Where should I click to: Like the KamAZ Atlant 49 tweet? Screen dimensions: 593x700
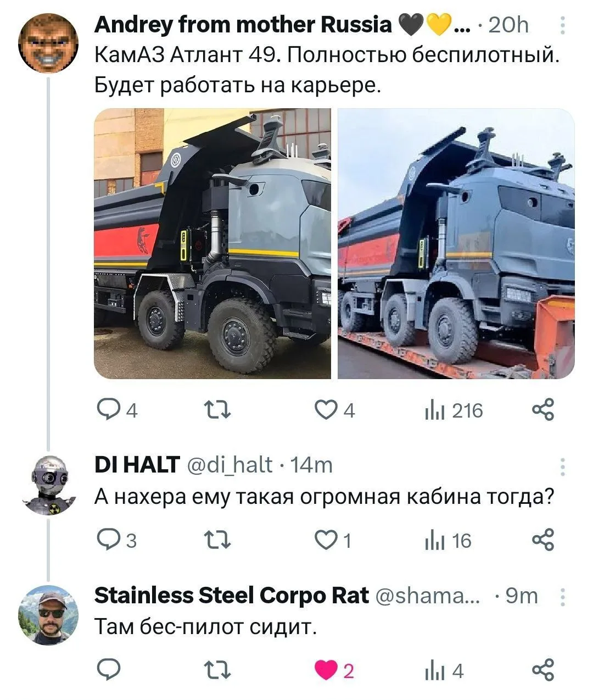click(335, 410)
